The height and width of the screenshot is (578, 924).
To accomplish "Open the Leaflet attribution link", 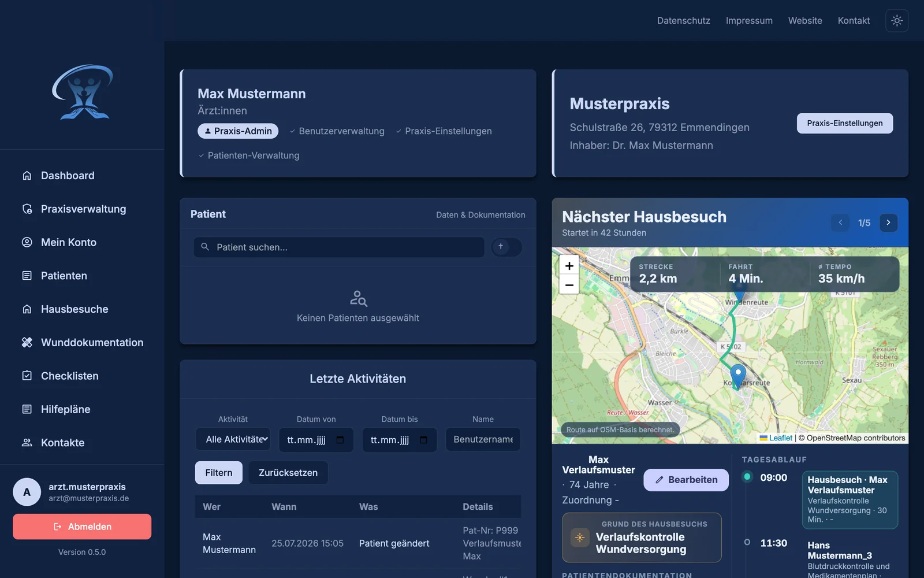I will (x=781, y=438).
